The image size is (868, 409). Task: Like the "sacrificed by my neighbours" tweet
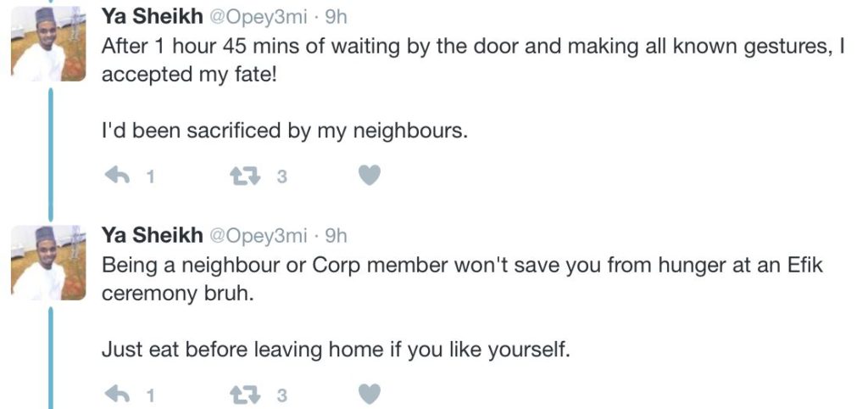click(x=369, y=176)
